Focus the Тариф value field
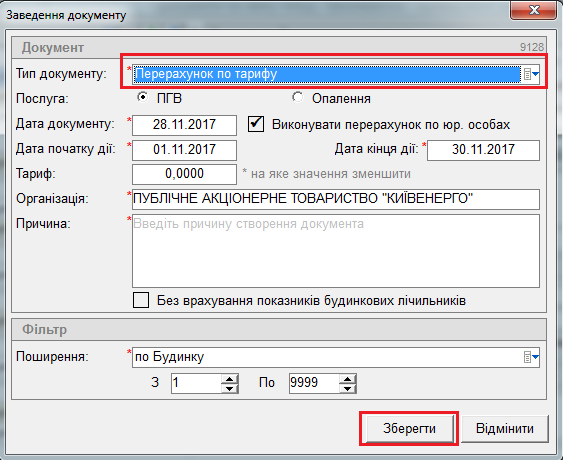 coord(184,174)
